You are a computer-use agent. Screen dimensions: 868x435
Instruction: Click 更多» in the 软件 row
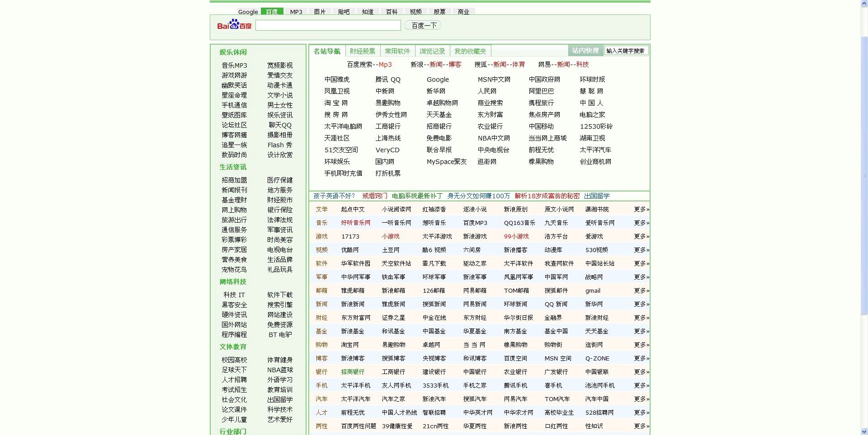pyautogui.click(x=642, y=264)
